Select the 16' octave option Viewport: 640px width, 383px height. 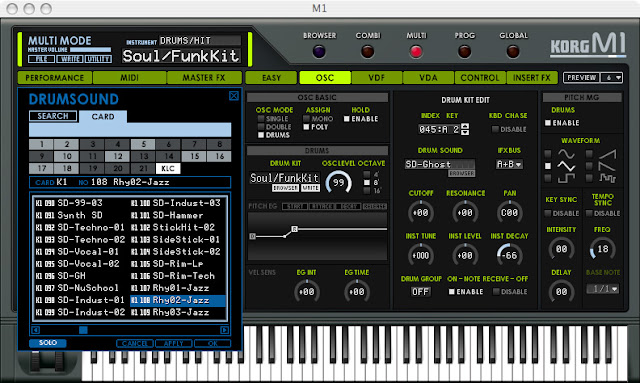coord(367,191)
